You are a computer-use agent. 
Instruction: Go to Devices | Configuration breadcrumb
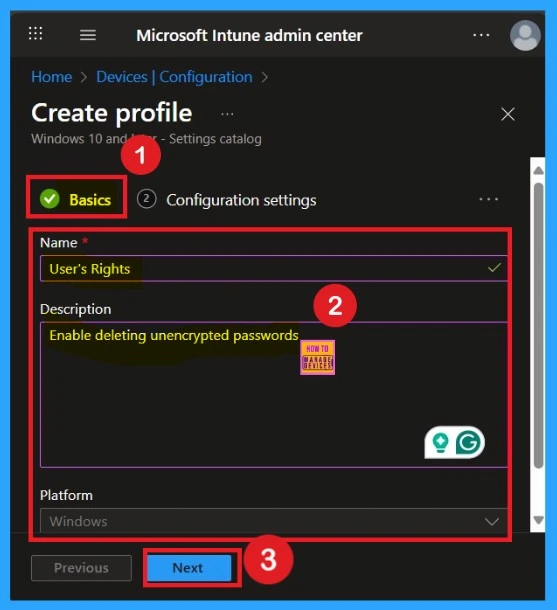[174, 77]
